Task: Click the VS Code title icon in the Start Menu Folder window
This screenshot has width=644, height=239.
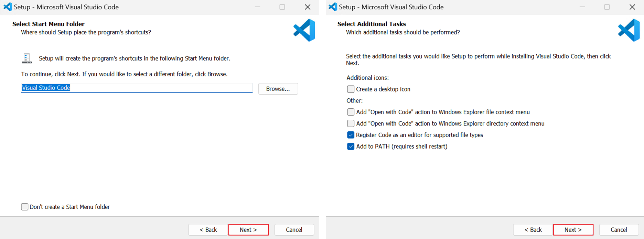Action: pos(8,7)
